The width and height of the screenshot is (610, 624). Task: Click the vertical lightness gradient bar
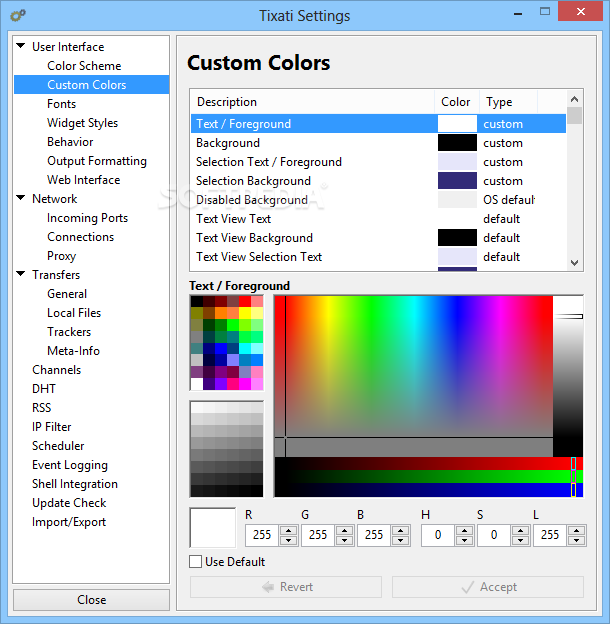tap(568, 376)
